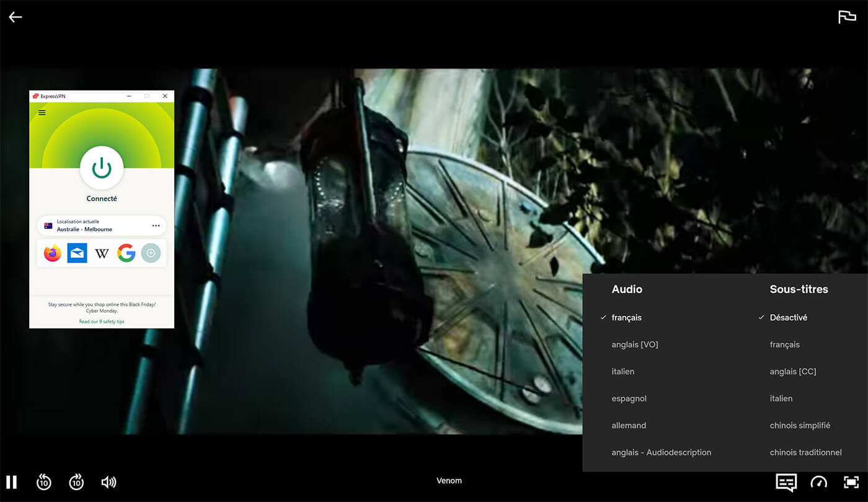Launch the Mail shortcut in ExpressVPN
Viewport: 868px width, 502px height.
(77, 253)
